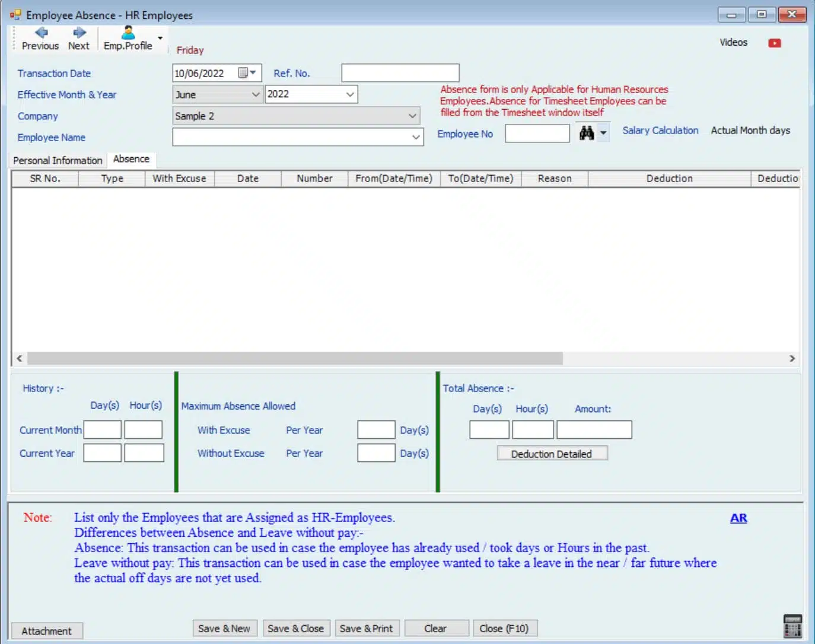Open the Salary Calculation link

(x=660, y=130)
